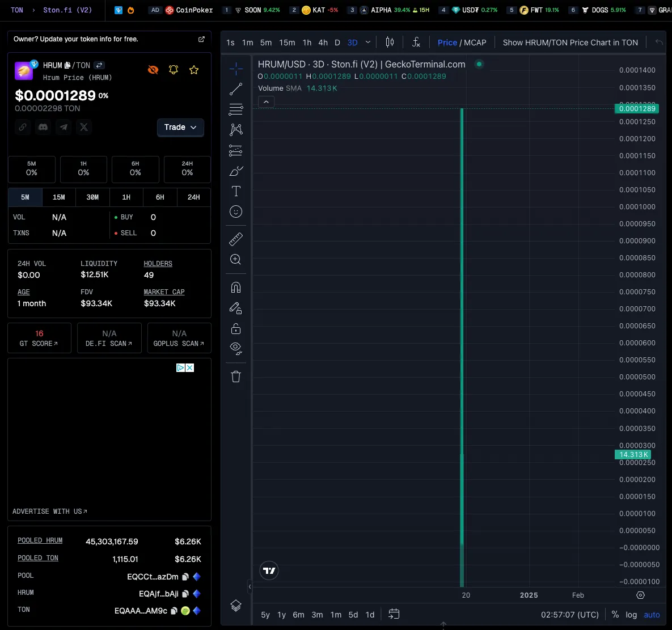Open the chart indicators fx button

pyautogui.click(x=416, y=43)
